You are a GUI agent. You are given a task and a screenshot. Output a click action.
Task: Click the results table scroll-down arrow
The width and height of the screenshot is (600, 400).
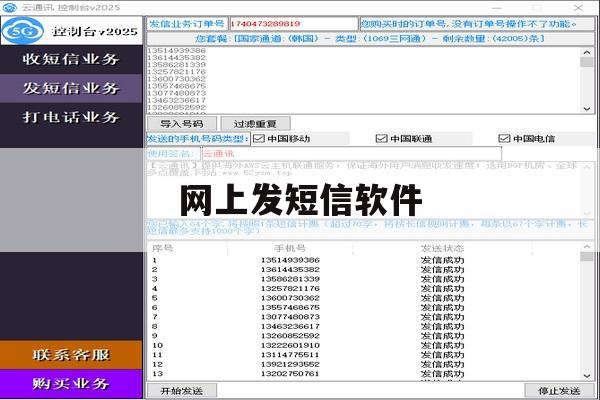587,376
